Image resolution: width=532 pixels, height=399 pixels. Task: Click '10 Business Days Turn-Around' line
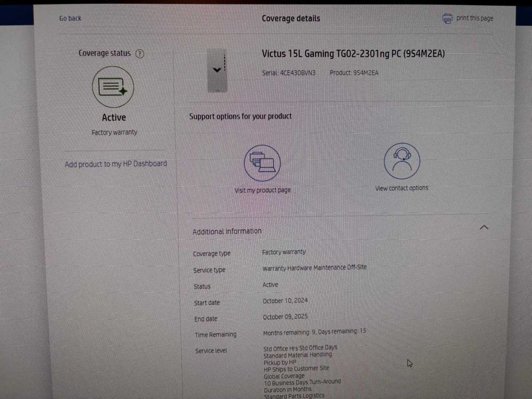click(x=302, y=382)
